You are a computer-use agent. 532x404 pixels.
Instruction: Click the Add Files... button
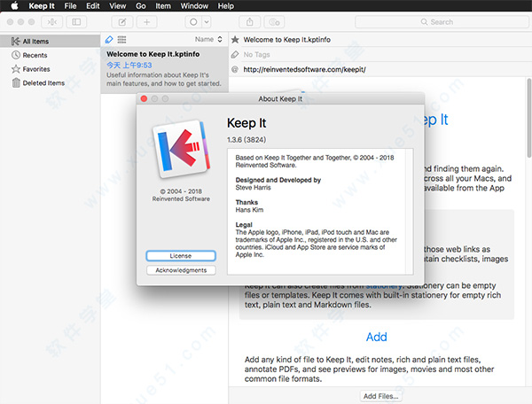380,396
